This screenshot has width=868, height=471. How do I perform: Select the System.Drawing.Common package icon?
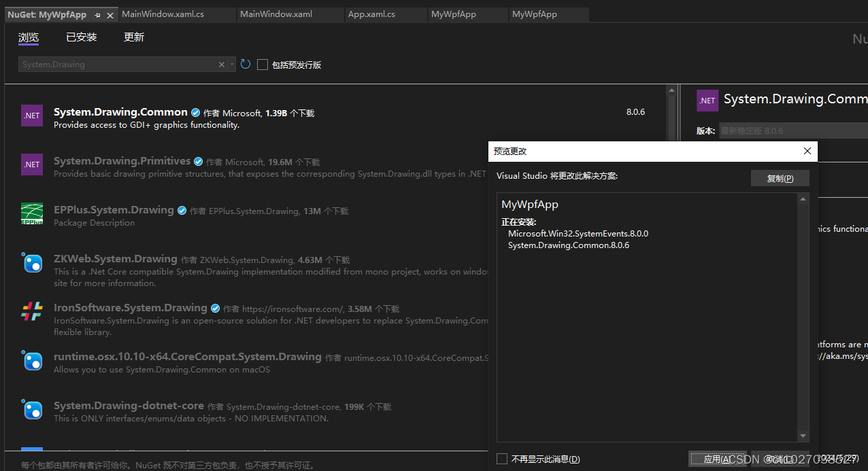pos(31,115)
